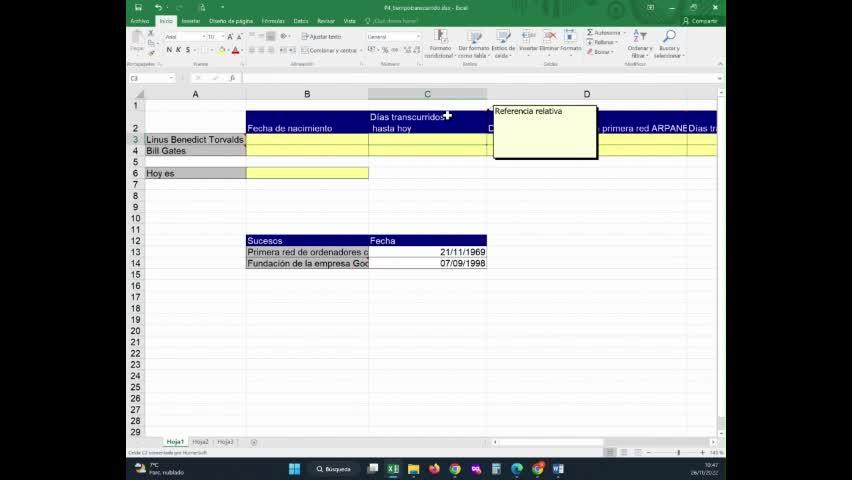852x480 pixels.
Task: Switch to Normal view in status bar
Action: [610, 452]
